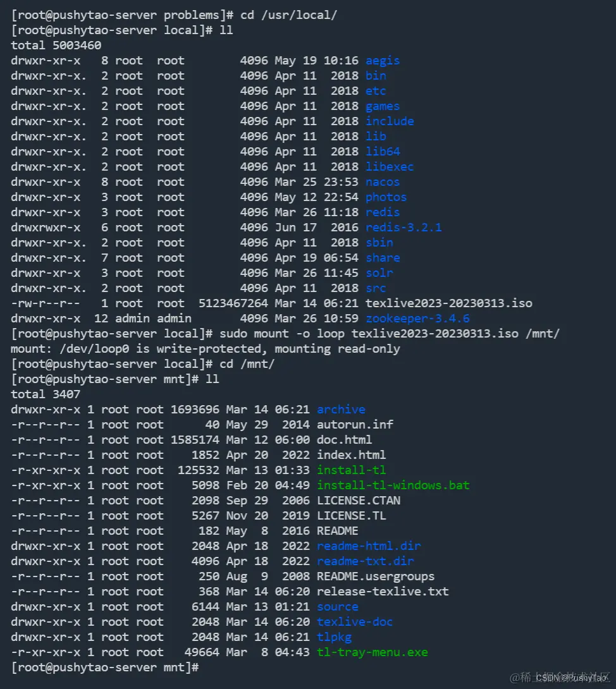Click the readme-html.dir directory name
Viewport: 616px width, 689px height.
click(369, 546)
